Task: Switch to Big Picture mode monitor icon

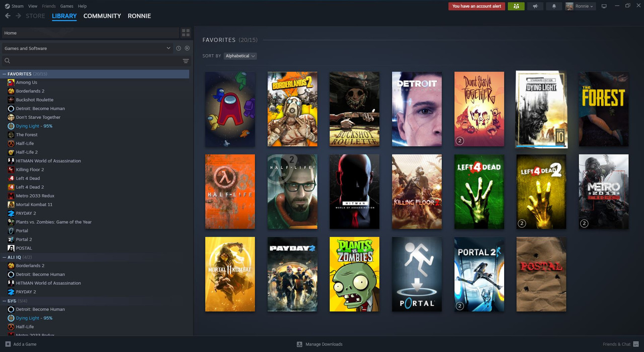Action: (604, 6)
